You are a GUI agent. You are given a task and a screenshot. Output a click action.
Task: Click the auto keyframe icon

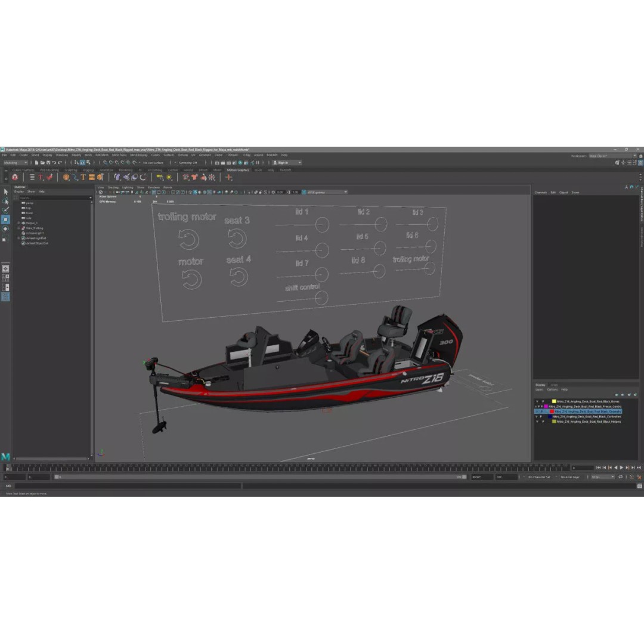(x=632, y=477)
